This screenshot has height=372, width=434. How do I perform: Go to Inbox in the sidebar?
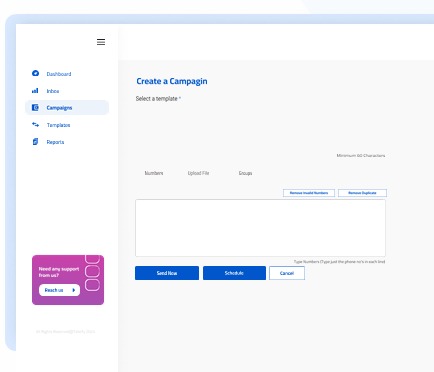click(53, 91)
